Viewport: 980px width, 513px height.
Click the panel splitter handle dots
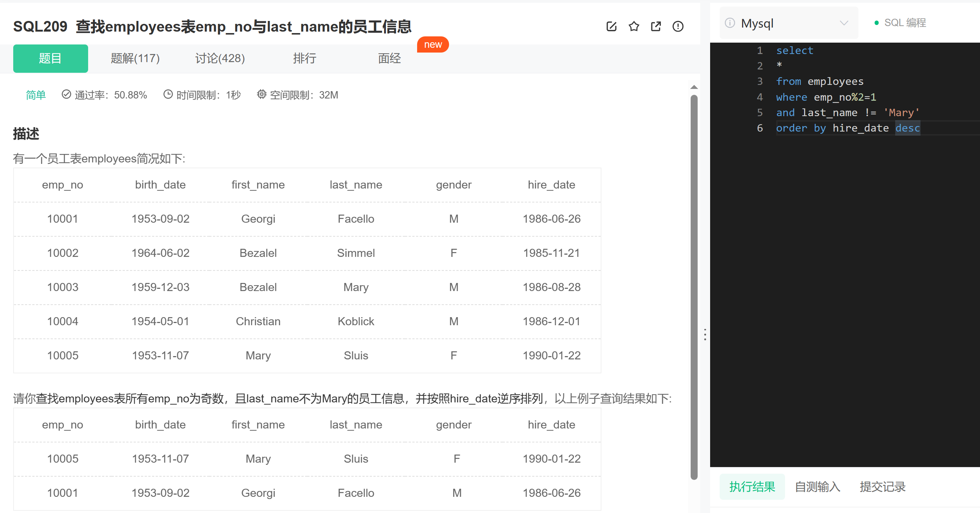(705, 334)
